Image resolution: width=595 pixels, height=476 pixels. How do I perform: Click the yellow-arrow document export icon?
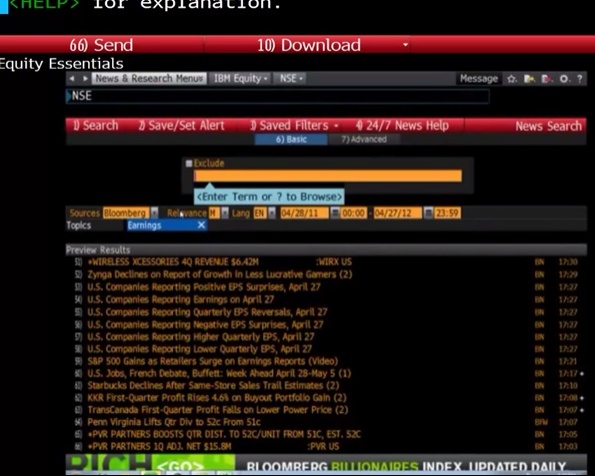[529, 79]
